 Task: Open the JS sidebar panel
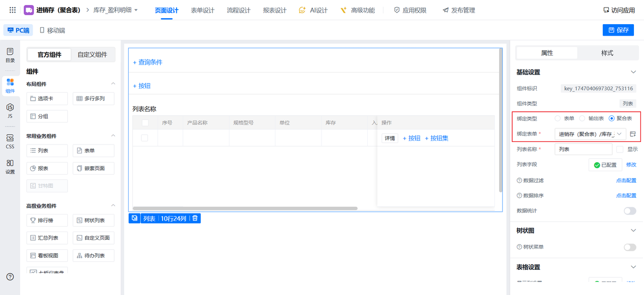click(x=10, y=111)
